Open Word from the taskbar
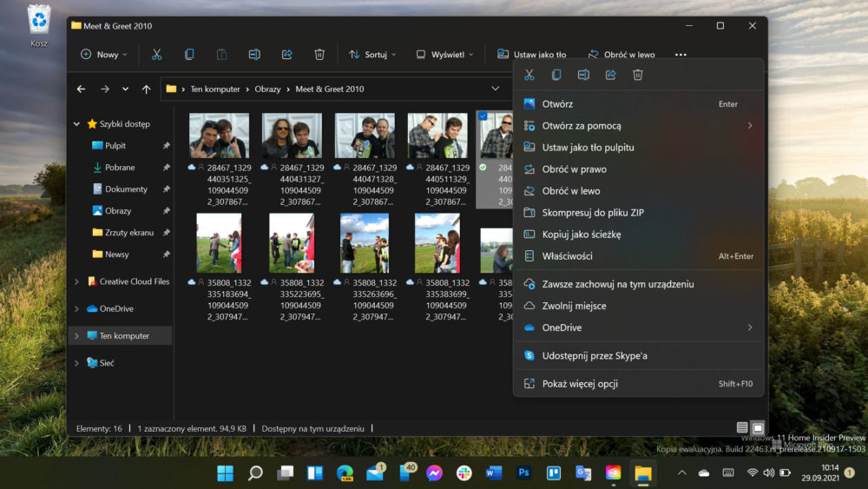 tap(494, 473)
